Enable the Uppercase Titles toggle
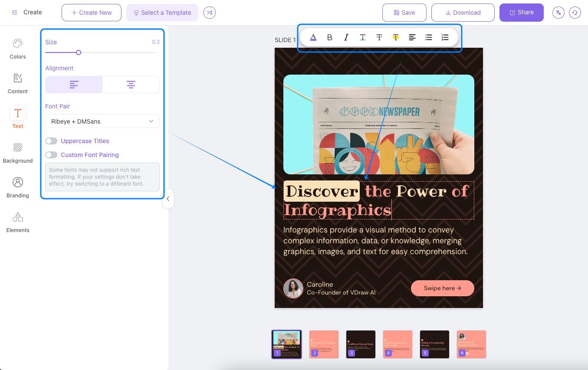Screen dimensions: 588x370 point(51,141)
